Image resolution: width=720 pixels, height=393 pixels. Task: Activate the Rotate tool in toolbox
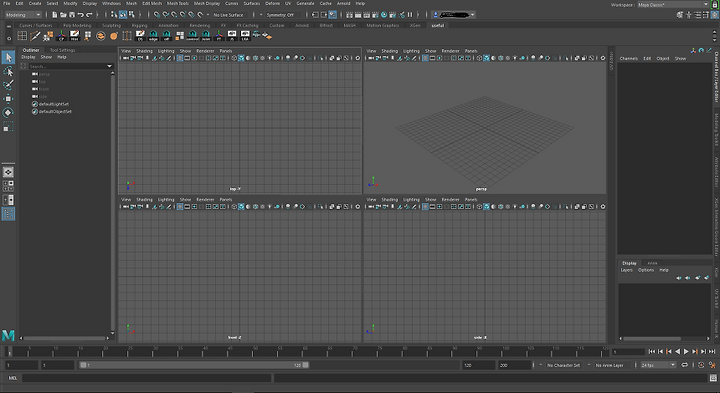[x=8, y=112]
